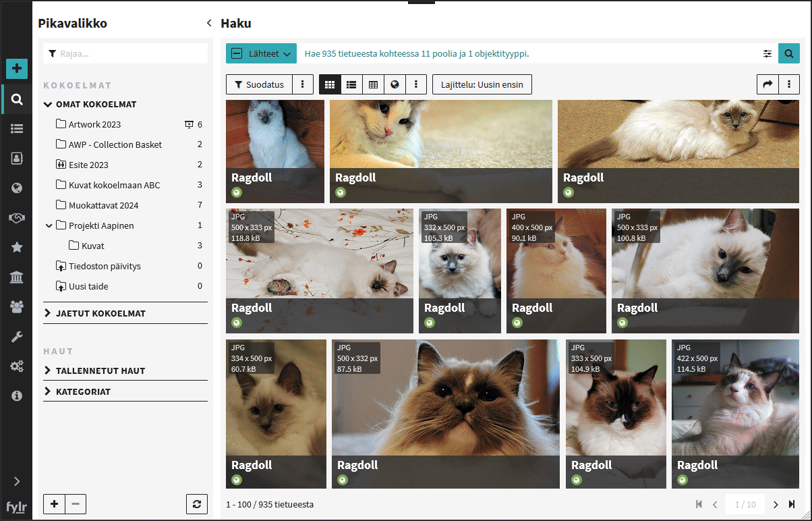812x521 pixels.
Task: Collapse the Pikavalikko panel with the chevron
Action: [x=209, y=23]
